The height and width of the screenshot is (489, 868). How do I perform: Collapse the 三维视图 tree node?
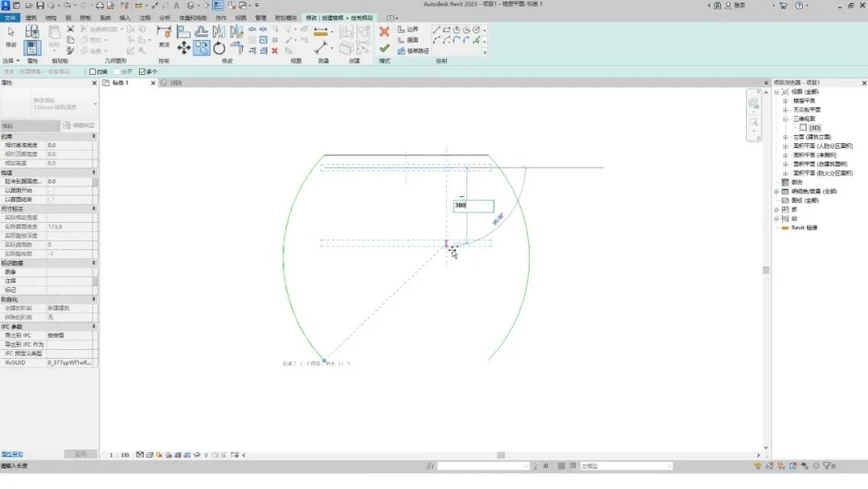point(785,119)
